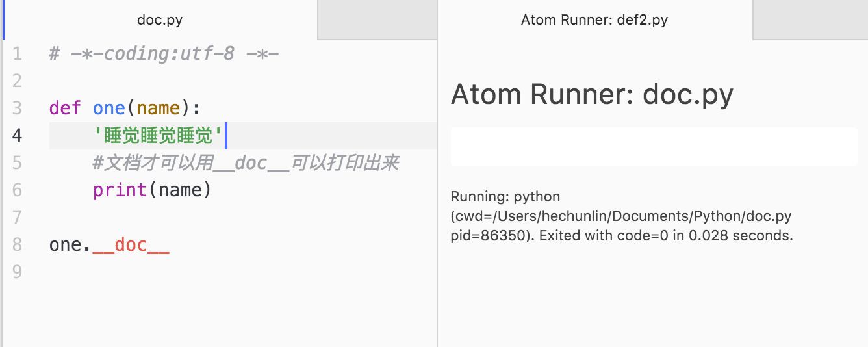This screenshot has width=868, height=347.
Task: Click line number 3 in gutter
Action: coord(17,108)
